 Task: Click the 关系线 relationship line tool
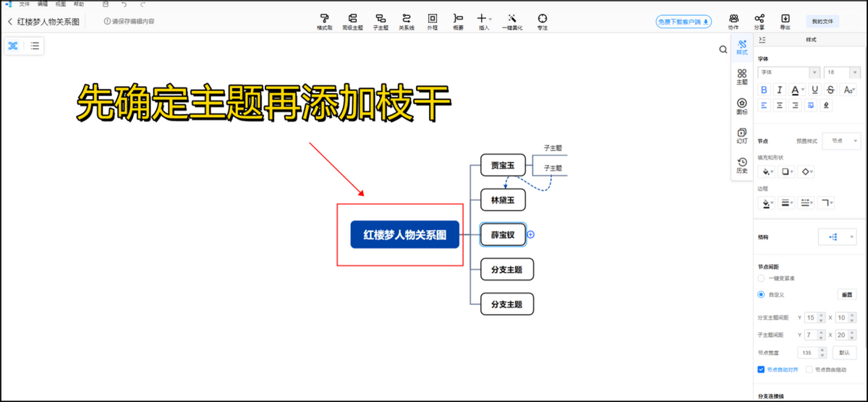click(x=407, y=21)
